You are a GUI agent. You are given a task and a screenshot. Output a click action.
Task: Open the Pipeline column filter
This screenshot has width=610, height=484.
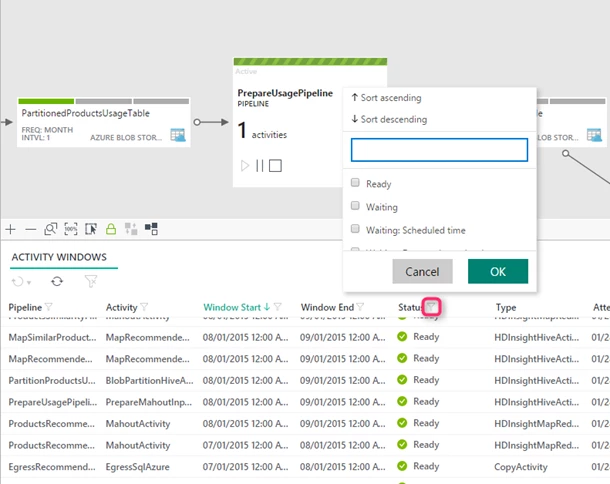click(x=49, y=307)
